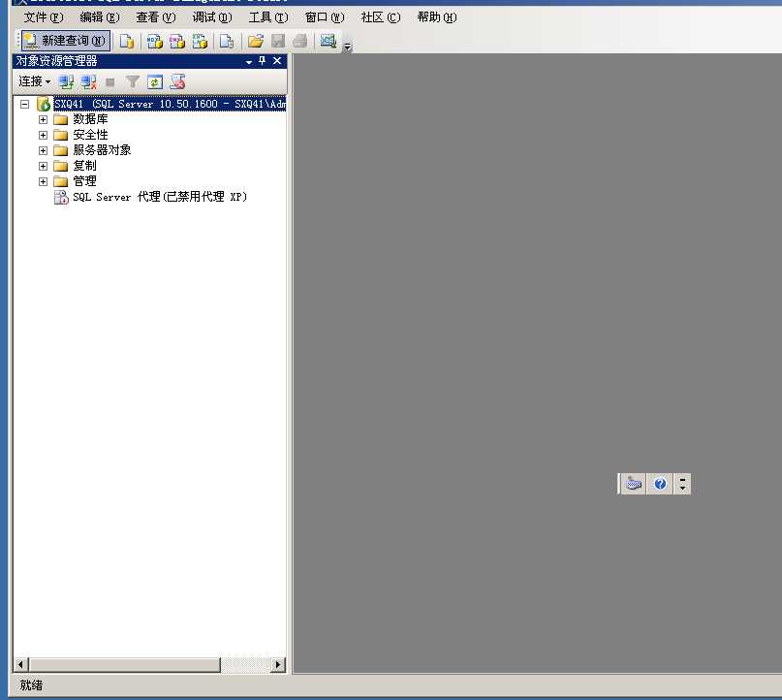This screenshot has width=782, height=700.
Task: Click the Refresh icon in Object Explorer
Action: tap(155, 81)
